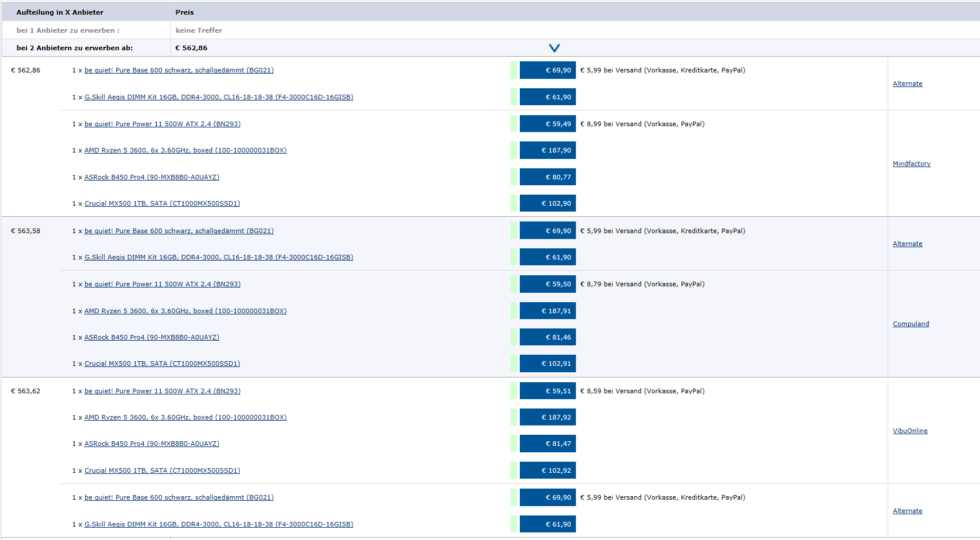Visit the Compuland shop link
Screen dimensions: 980x540
coord(911,324)
